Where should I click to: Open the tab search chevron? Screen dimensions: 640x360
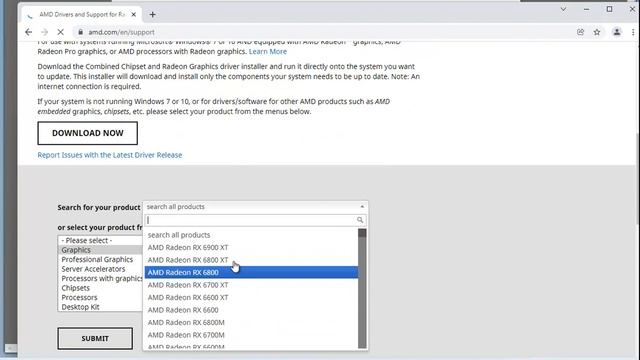(563, 9)
